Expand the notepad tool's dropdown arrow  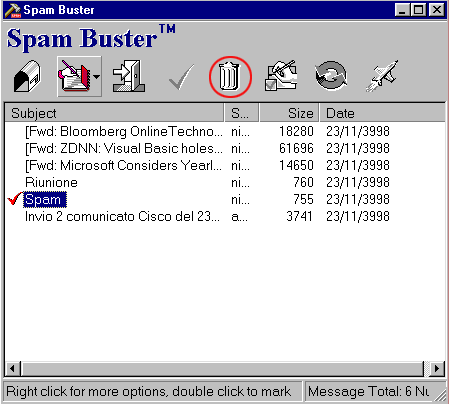click(x=96, y=77)
